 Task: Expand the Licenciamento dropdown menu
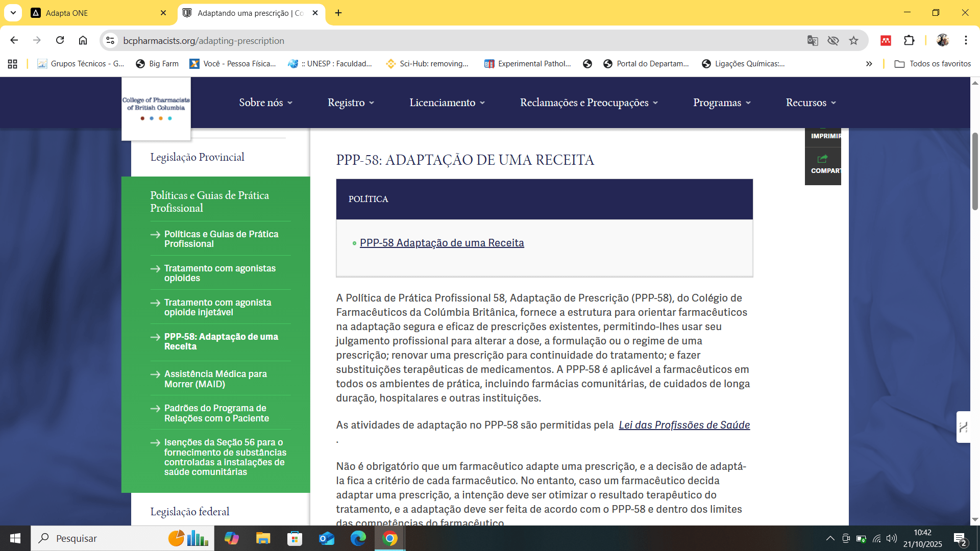coord(447,103)
